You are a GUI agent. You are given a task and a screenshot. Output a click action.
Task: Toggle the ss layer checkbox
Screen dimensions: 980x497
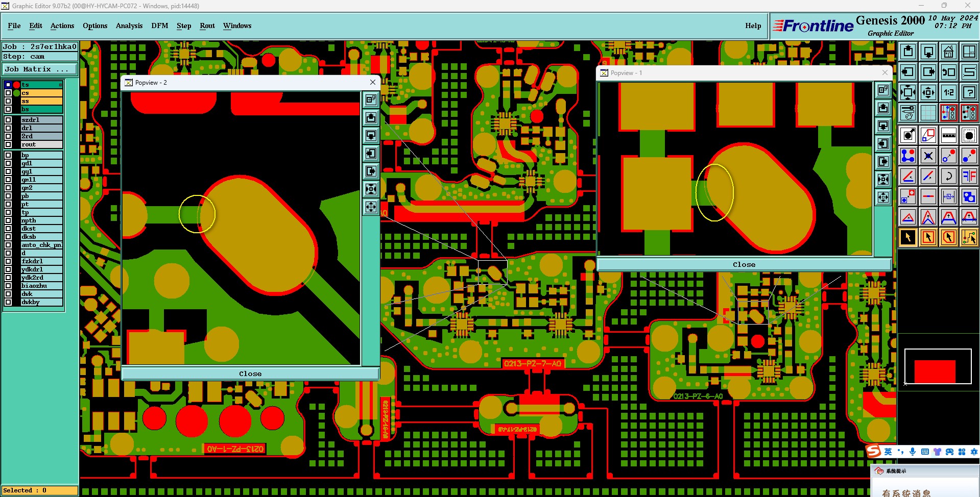click(8, 101)
